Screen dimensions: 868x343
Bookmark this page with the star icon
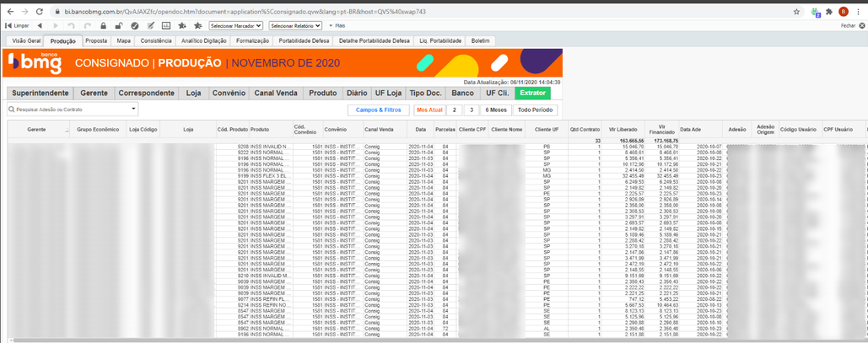pyautogui.click(x=796, y=11)
